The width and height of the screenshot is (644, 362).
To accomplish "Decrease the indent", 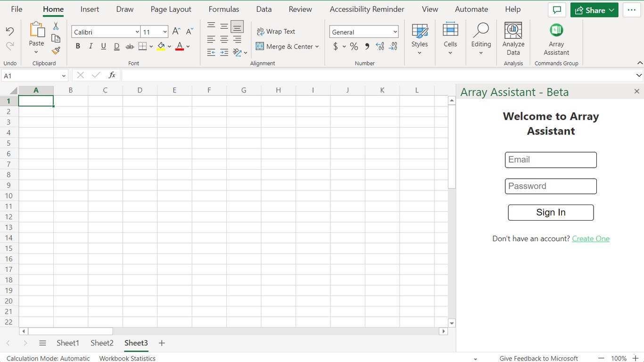I will tap(211, 52).
